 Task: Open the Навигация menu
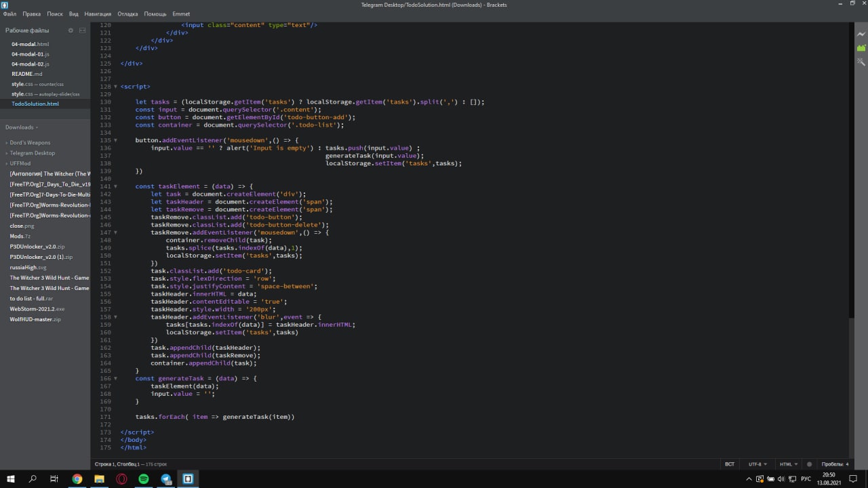98,14
